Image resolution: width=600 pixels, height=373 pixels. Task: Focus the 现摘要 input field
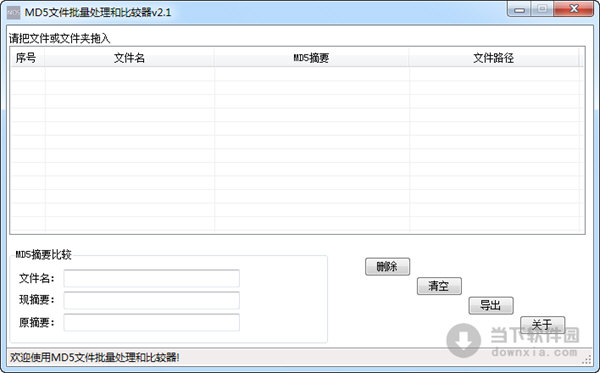tap(152, 300)
